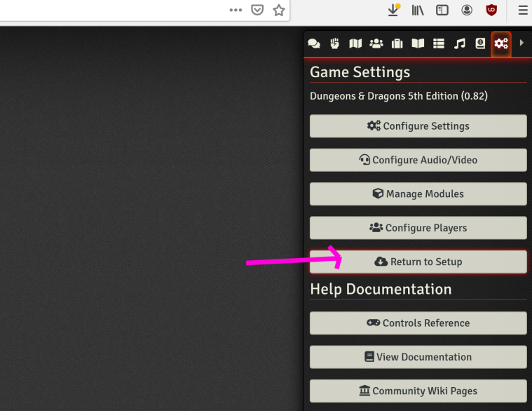Image resolution: width=532 pixels, height=411 pixels.
Task: Open the uBlock Origin extension
Action: pyautogui.click(x=491, y=11)
